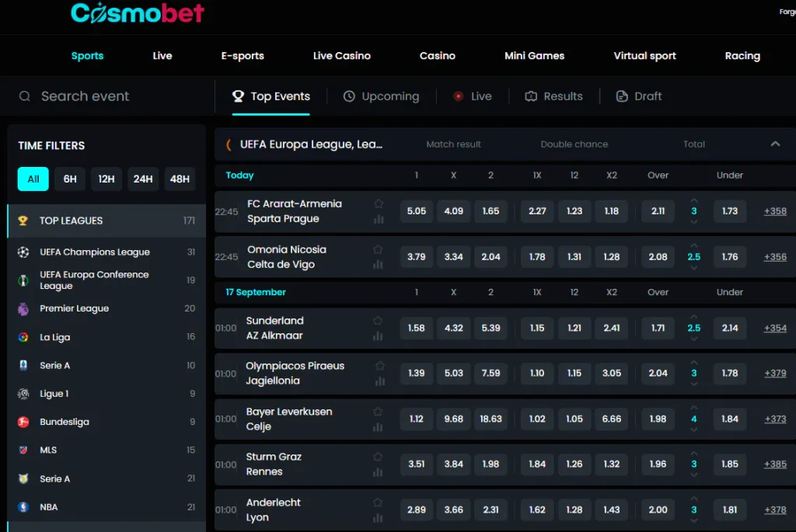Click the UEFA Europa Conference League icon
The width and height of the screenshot is (796, 532).
(23, 280)
